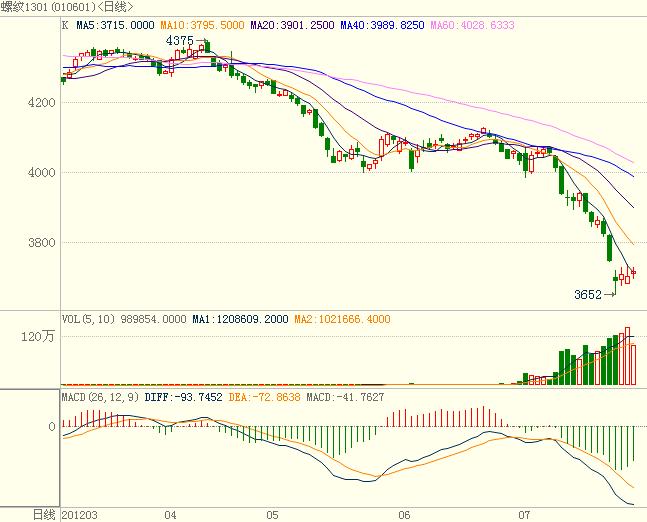The image size is (647, 522).
Task: Jump to the 201203 date marker
Action: (80, 514)
